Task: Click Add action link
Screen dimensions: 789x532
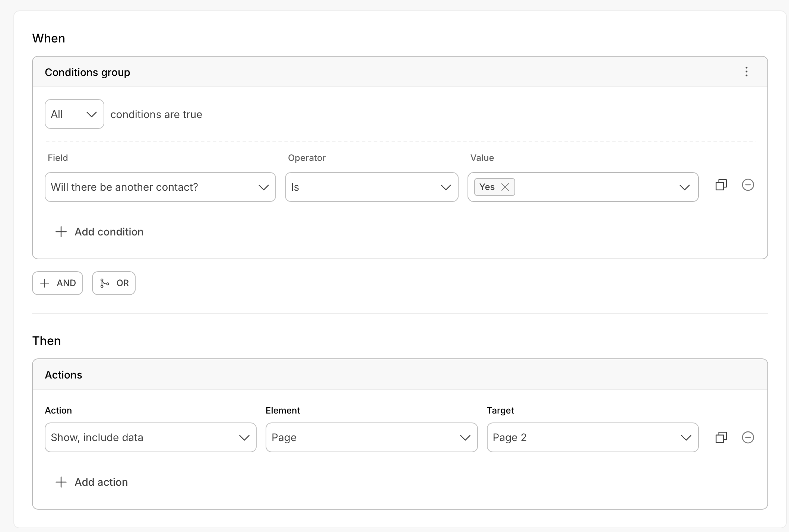Action: (101, 482)
